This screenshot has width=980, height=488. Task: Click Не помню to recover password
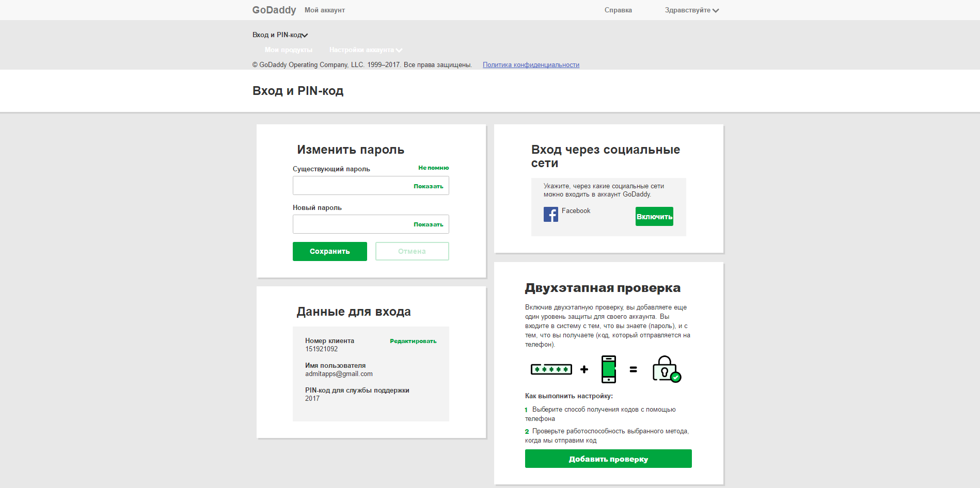tap(433, 168)
